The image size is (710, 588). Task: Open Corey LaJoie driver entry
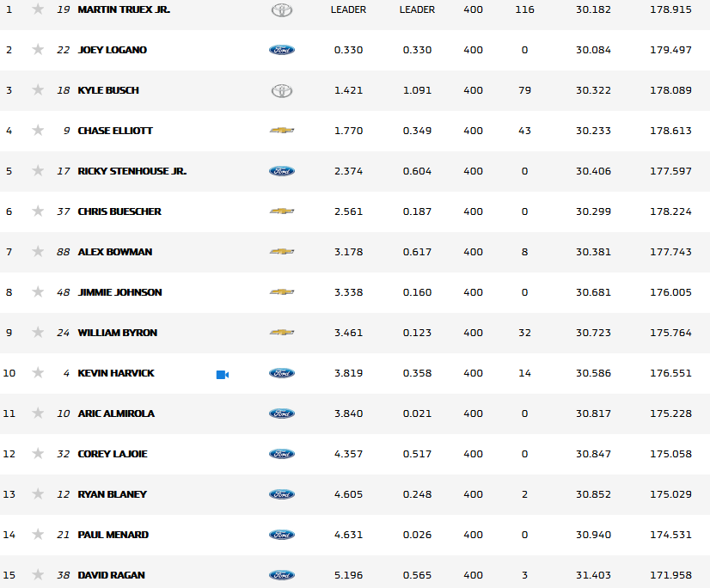click(x=113, y=454)
